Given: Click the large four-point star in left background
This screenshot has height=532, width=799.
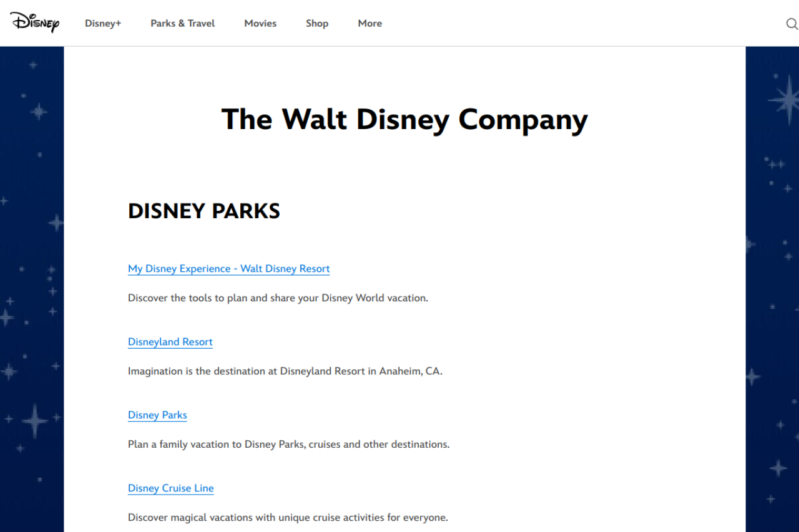Looking at the screenshot, I should point(35,421).
